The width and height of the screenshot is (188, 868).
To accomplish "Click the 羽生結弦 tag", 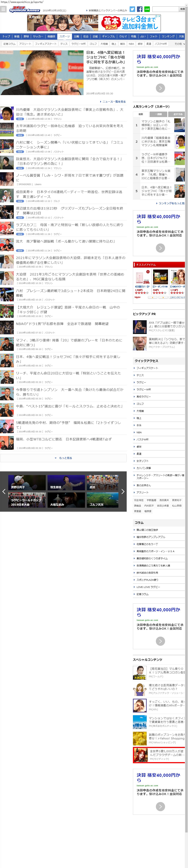I will (x=139, y=500).
